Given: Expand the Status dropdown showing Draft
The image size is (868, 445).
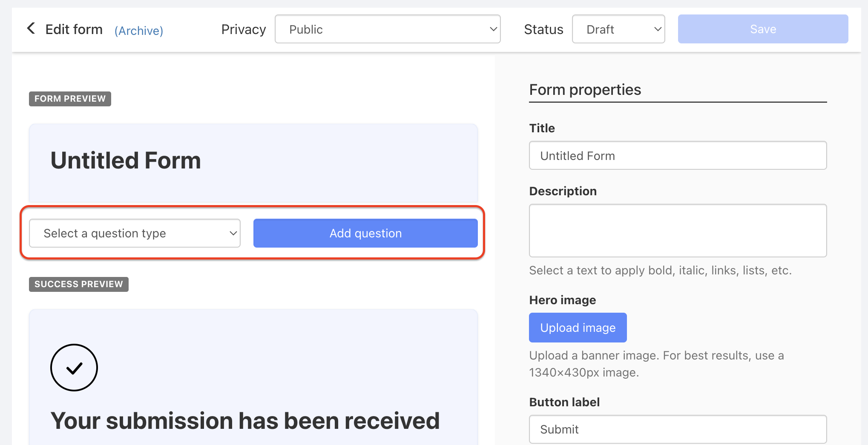Looking at the screenshot, I should tap(618, 29).
